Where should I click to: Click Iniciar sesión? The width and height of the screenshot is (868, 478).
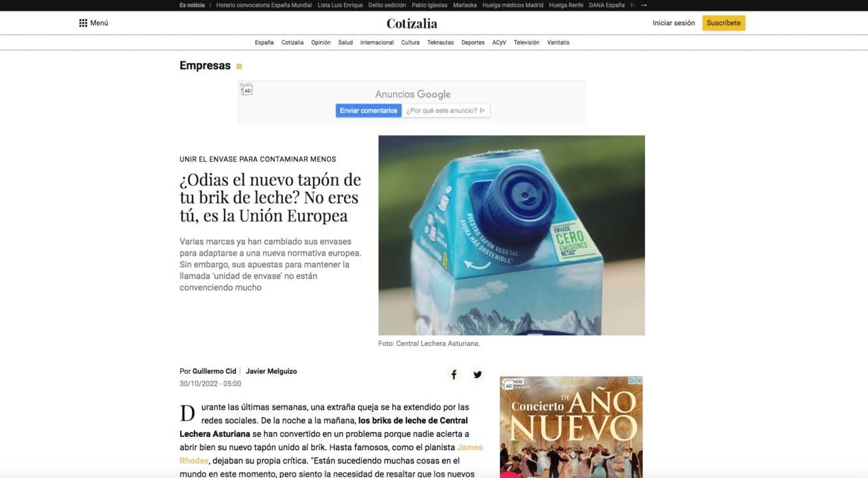673,23
